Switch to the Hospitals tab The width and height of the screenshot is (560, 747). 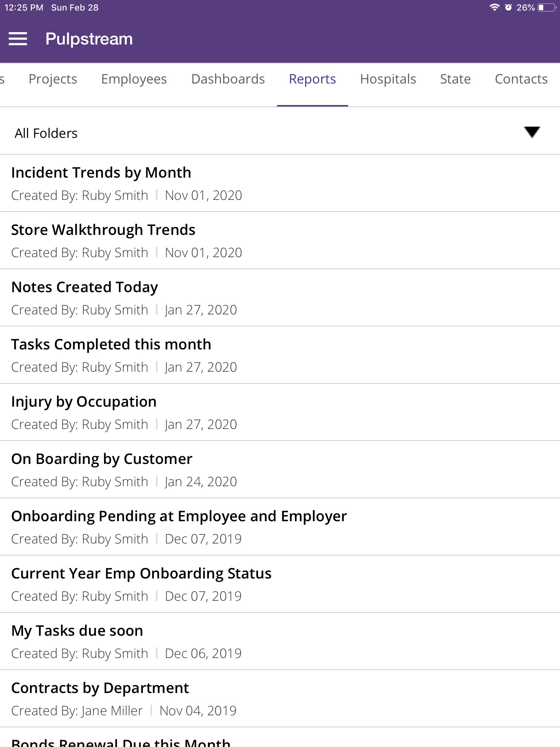[388, 79]
